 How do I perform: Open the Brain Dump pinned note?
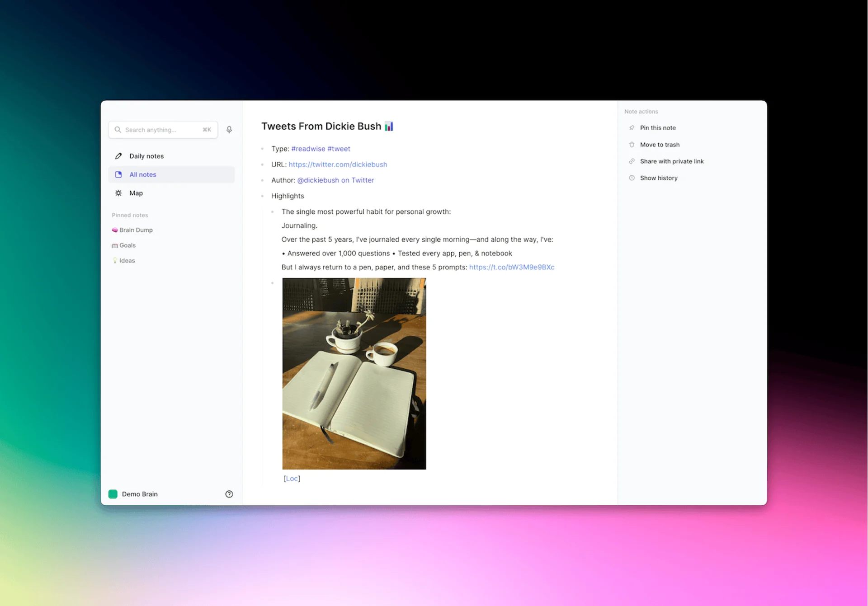[x=136, y=230]
